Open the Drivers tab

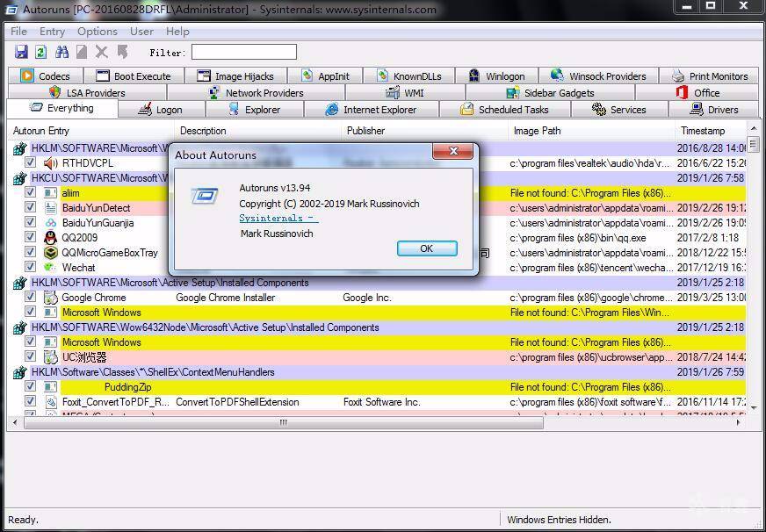(713, 110)
